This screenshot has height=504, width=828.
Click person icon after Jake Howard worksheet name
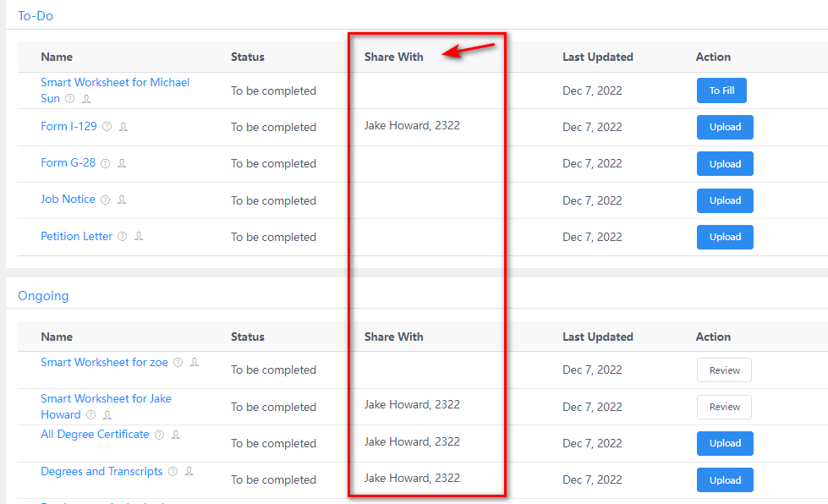coord(107,415)
